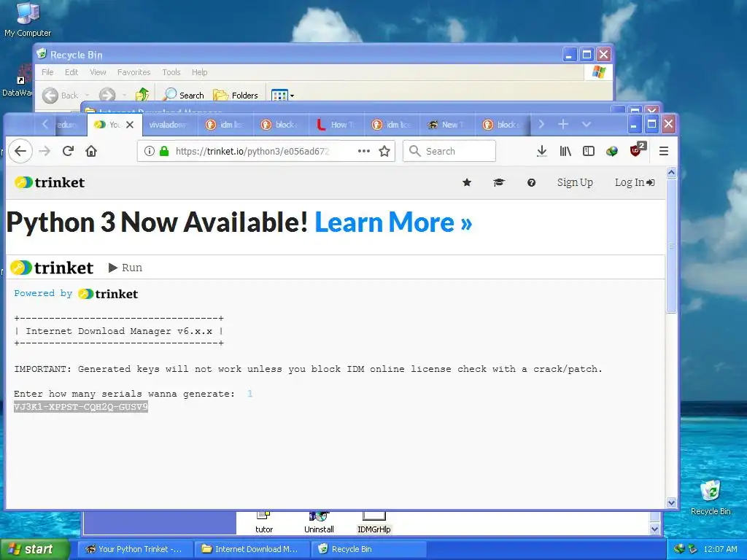Click the system tray clock

tap(720, 549)
